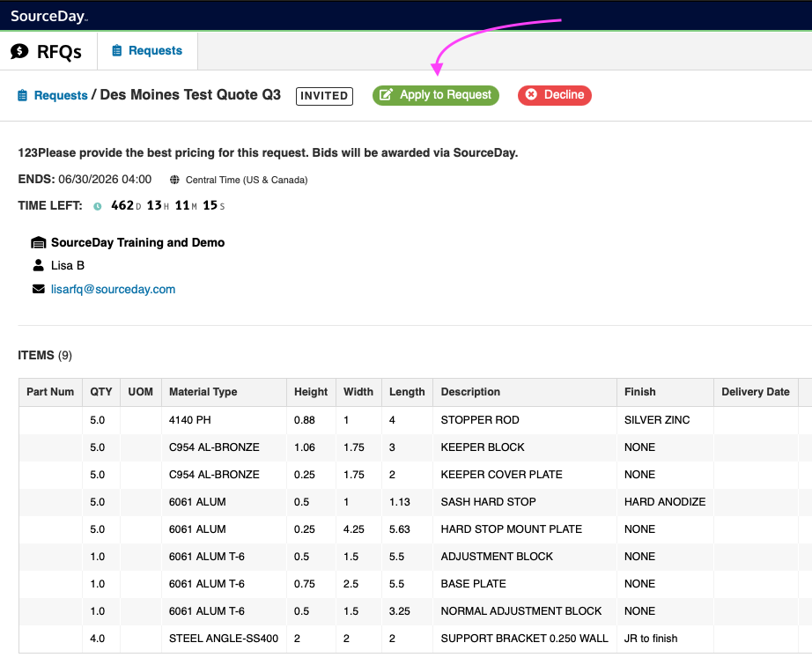Screen dimensions: 812x665
Task: Click the INVITED status badge
Action: 324,96
